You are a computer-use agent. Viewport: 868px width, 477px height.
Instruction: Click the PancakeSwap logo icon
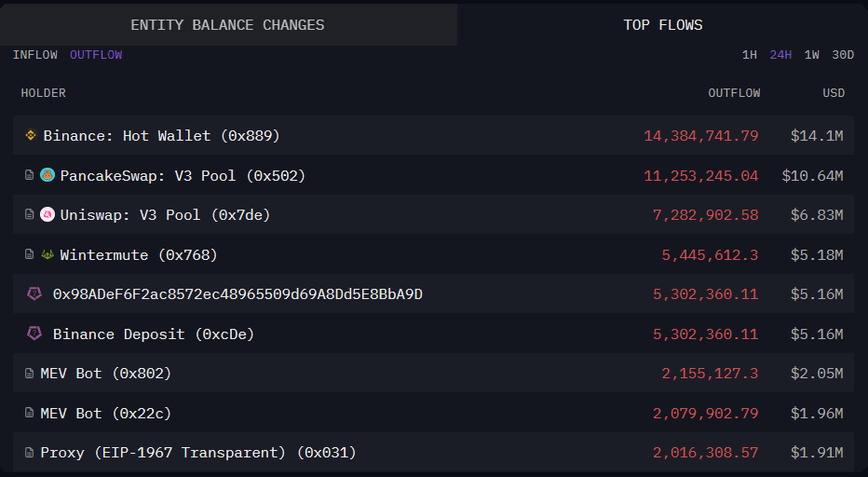47,175
